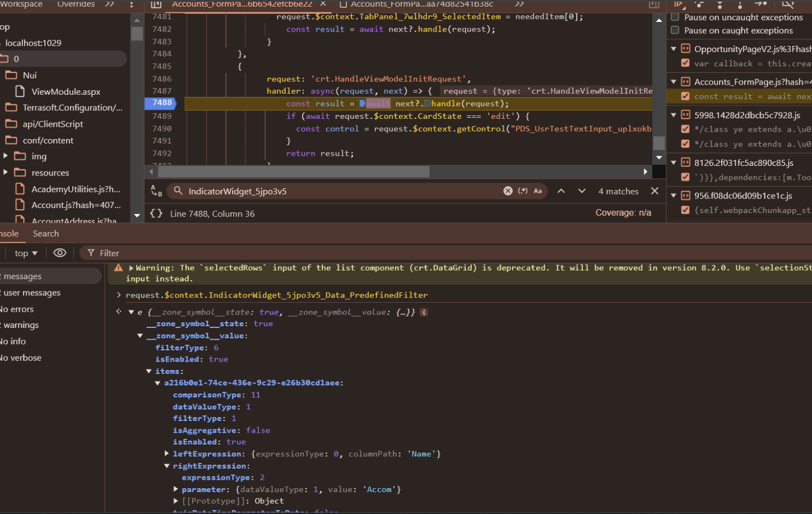Expand the [[Prototype]] Object entry
This screenshot has width=812, height=514.
pyautogui.click(x=175, y=501)
